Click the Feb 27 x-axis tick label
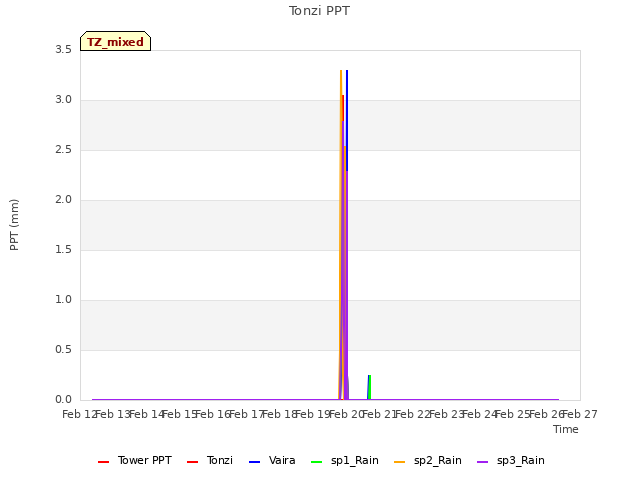This screenshot has width=640, height=480. click(x=580, y=414)
